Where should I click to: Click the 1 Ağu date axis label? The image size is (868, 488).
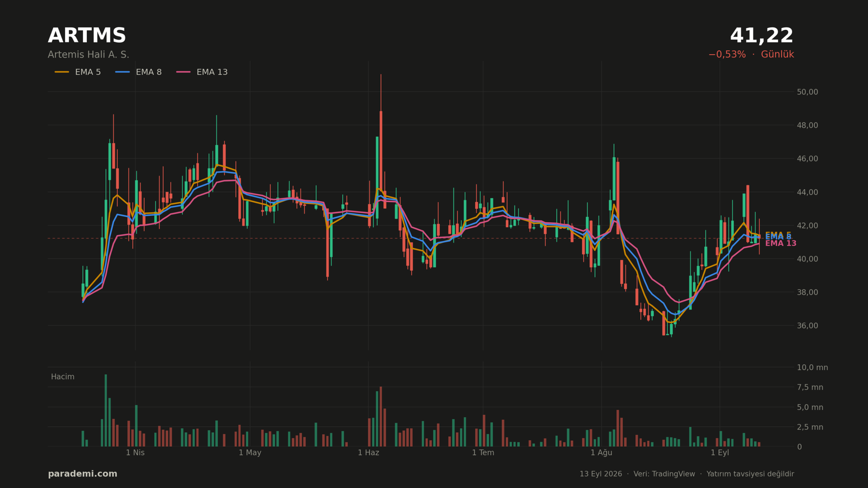[x=601, y=453]
